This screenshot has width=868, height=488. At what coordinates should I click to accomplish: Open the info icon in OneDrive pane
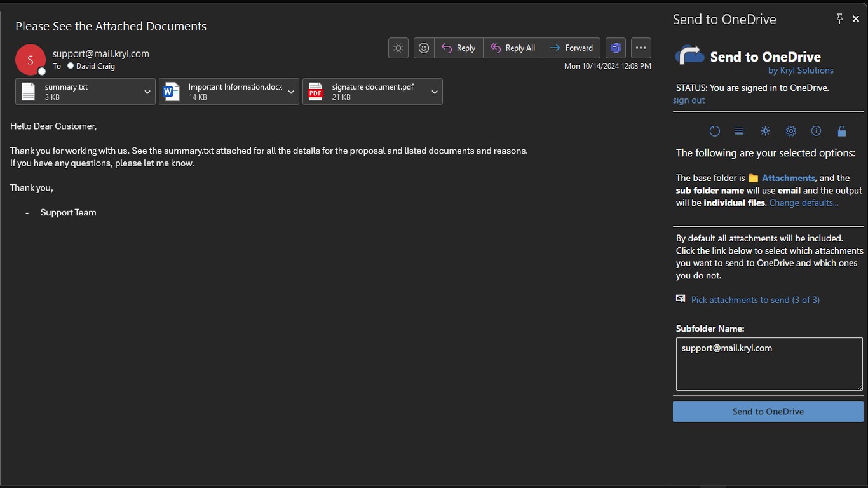tap(817, 132)
